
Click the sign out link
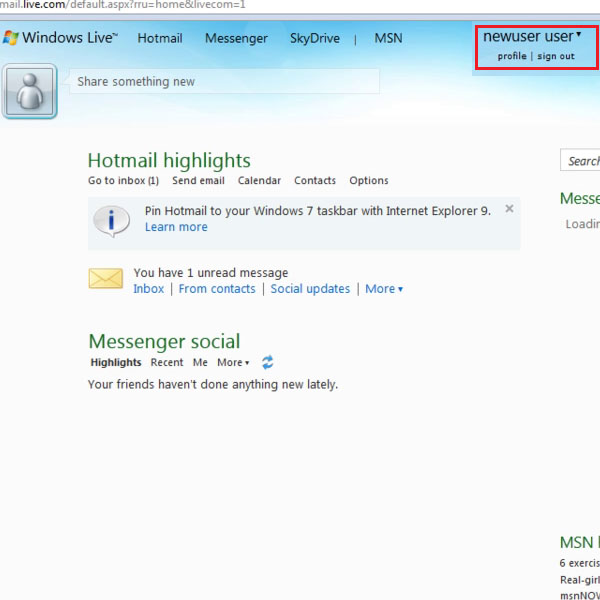pyautogui.click(x=556, y=56)
